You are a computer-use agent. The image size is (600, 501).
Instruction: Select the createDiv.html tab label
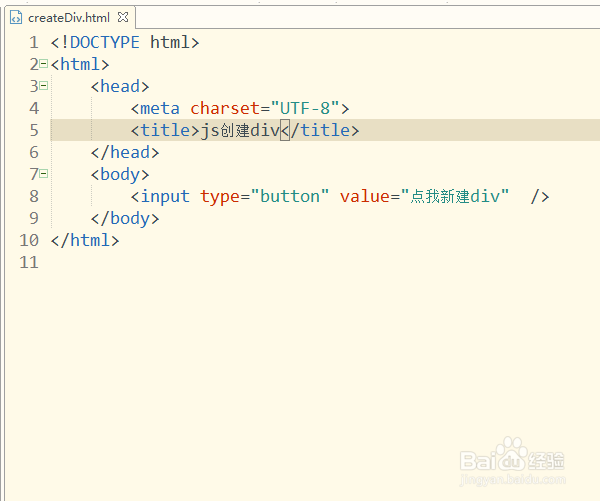(69, 18)
